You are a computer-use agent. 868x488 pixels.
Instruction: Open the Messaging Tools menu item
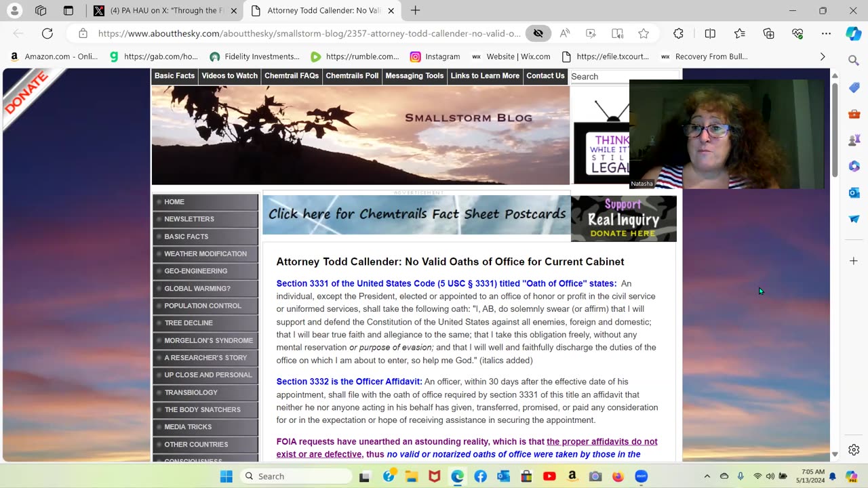(414, 76)
